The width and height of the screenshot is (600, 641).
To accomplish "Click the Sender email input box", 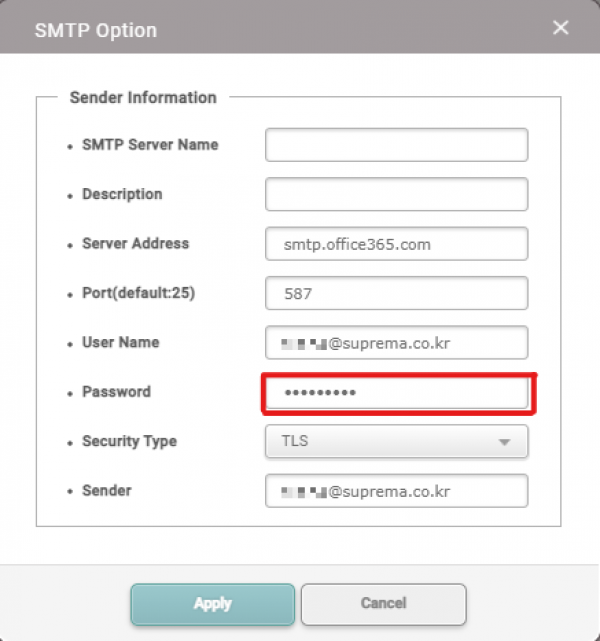I will [x=396, y=491].
